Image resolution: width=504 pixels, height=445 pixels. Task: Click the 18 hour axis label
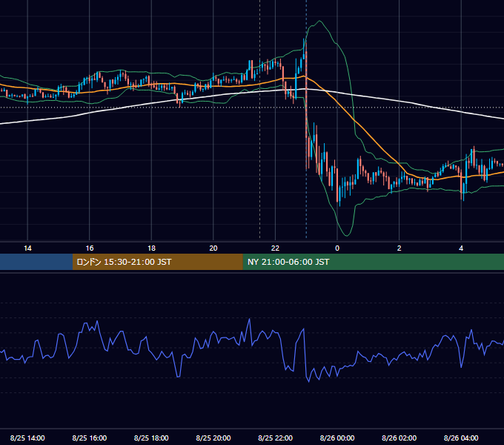click(151, 248)
